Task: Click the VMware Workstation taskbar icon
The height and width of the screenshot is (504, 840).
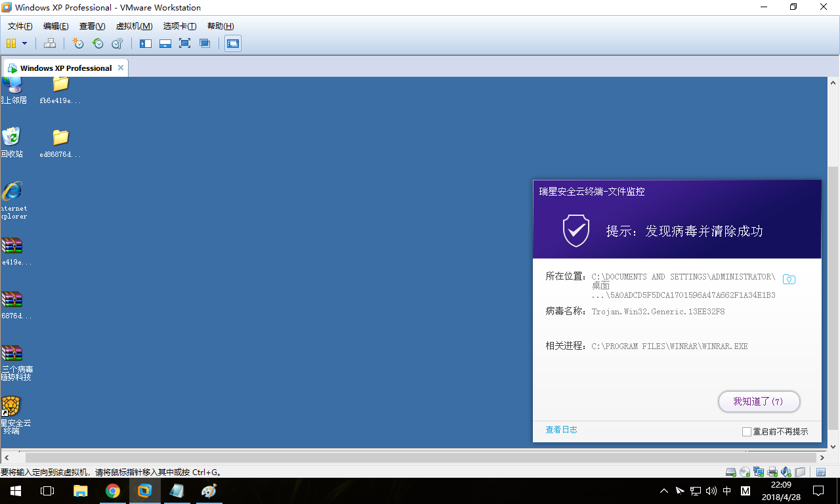Action: [145, 491]
